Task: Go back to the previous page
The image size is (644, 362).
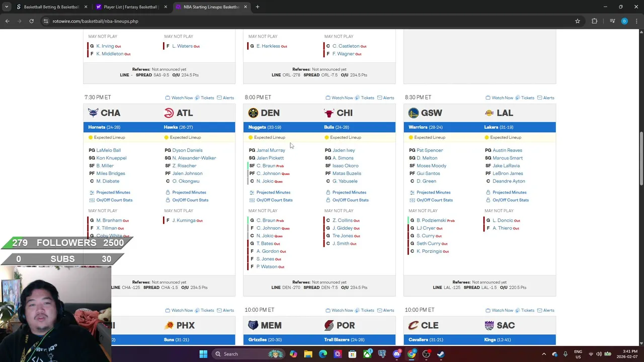Action: (7, 21)
